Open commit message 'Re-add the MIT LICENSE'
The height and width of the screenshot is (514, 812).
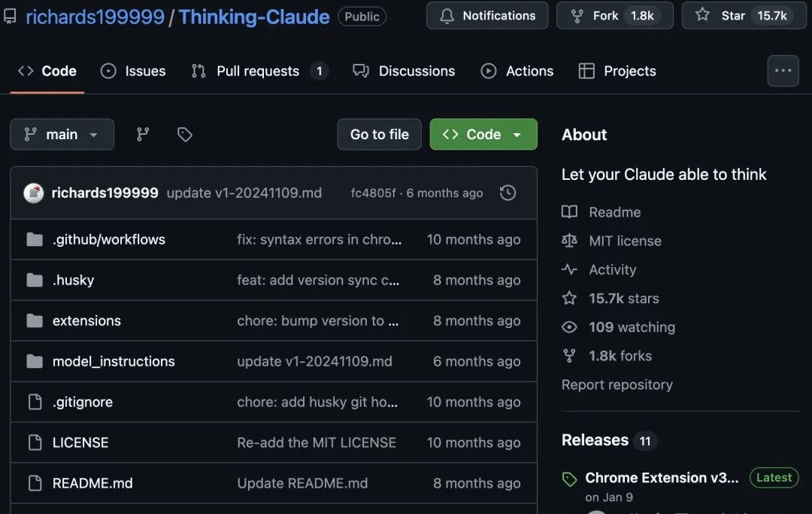coord(317,443)
